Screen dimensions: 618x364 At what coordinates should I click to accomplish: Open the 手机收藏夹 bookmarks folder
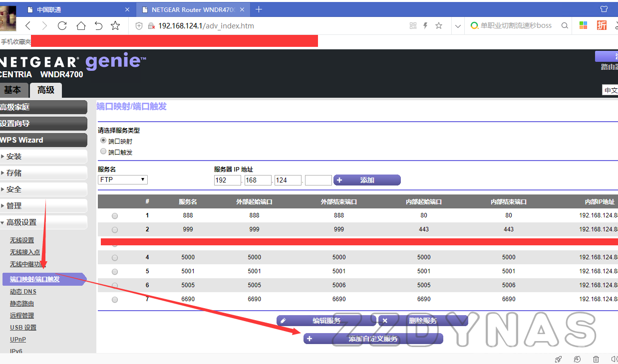16,42
